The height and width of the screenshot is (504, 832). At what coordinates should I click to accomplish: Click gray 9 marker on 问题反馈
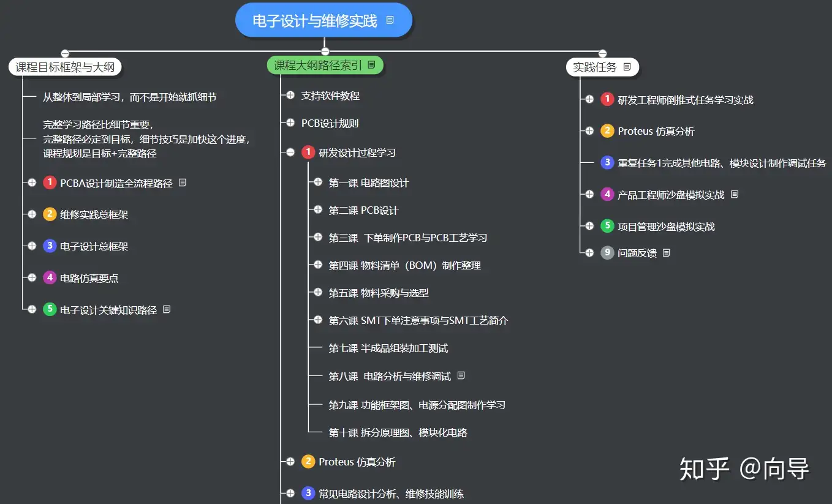tap(607, 252)
